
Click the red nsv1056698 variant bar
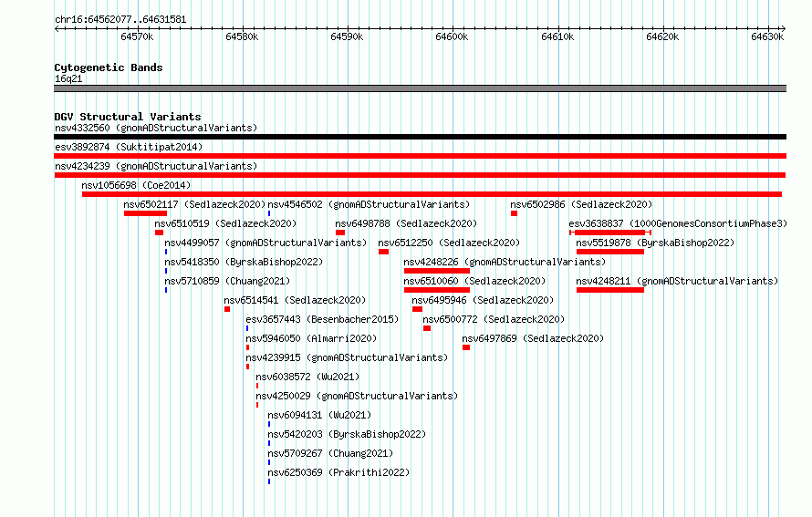tap(432, 194)
